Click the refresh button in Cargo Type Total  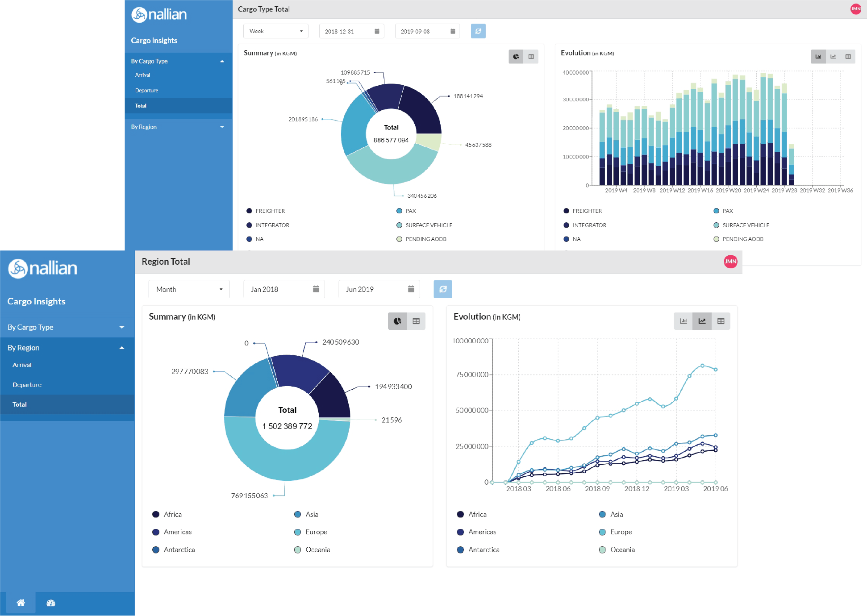[478, 31]
